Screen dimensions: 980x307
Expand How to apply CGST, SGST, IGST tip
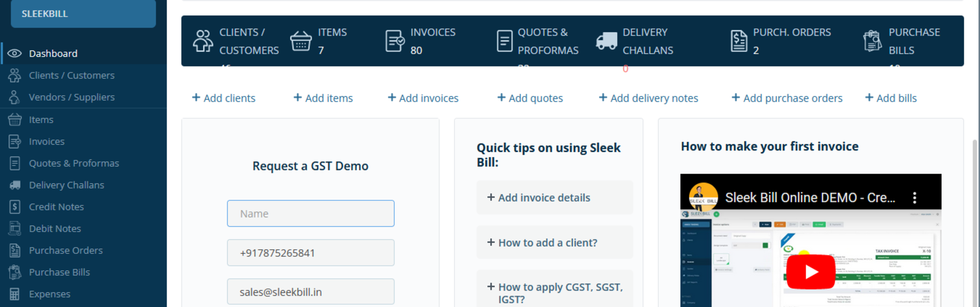[x=555, y=289]
